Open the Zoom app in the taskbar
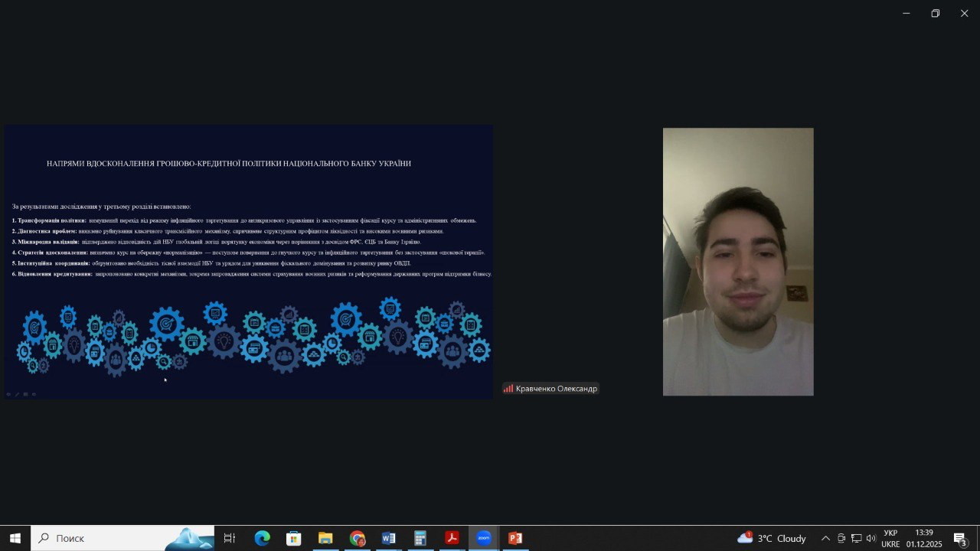Viewport: 980px width, 551px height. [484, 538]
